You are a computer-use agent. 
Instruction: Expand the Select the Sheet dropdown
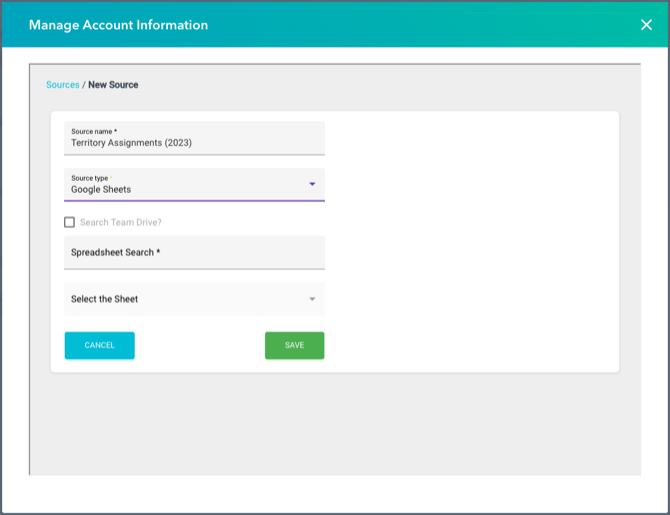pos(194,299)
